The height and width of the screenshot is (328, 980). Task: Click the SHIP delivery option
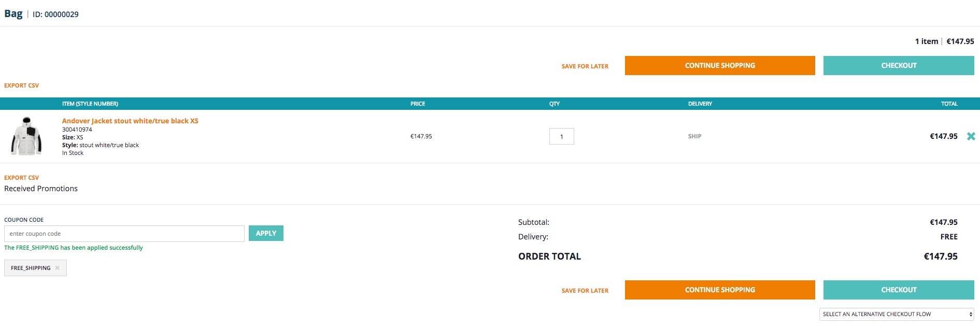pos(694,136)
